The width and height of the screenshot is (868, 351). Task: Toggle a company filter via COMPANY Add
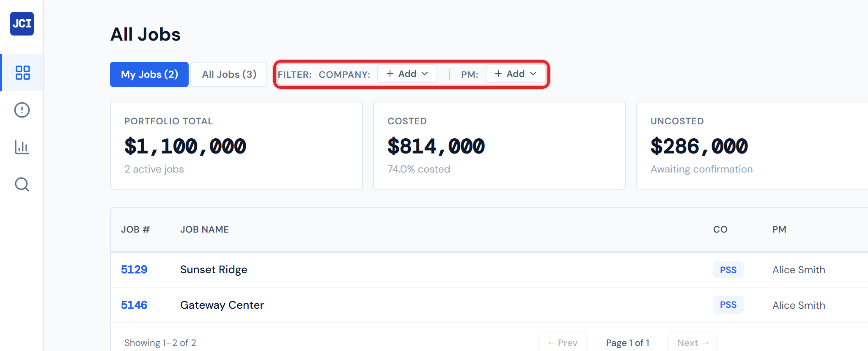tap(407, 74)
